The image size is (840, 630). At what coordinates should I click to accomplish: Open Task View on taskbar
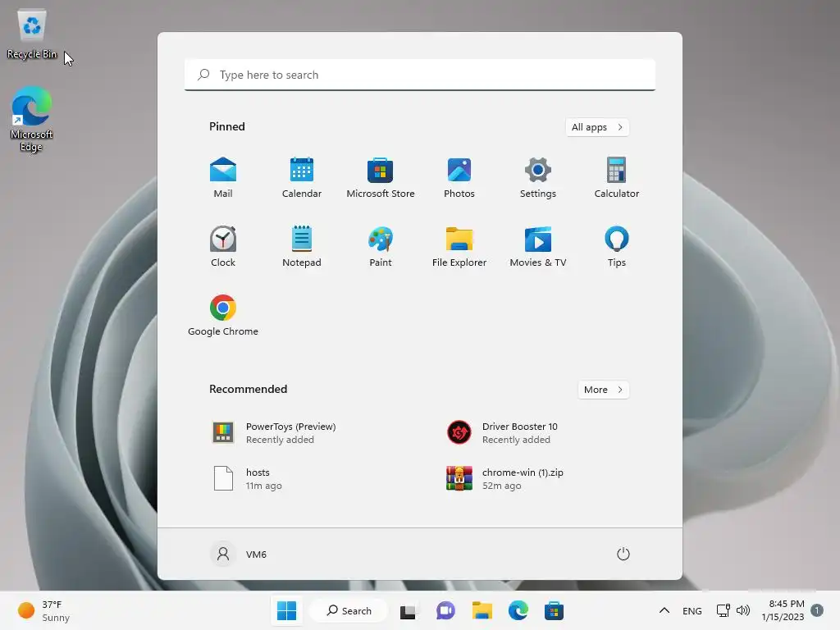pyautogui.click(x=409, y=610)
